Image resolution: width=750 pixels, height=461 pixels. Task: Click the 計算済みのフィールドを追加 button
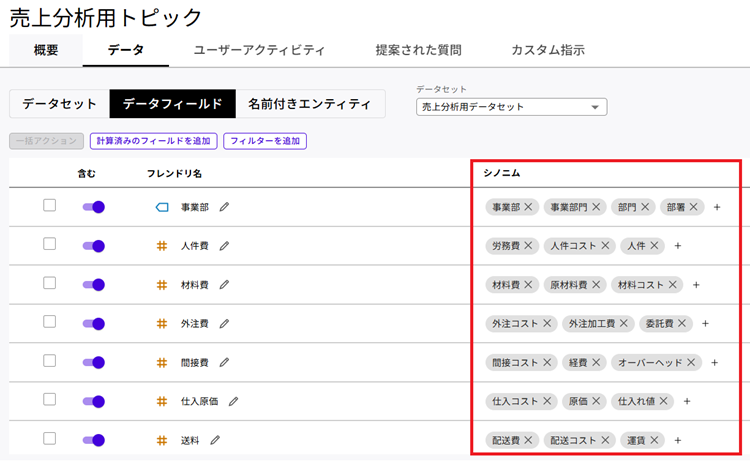(153, 142)
